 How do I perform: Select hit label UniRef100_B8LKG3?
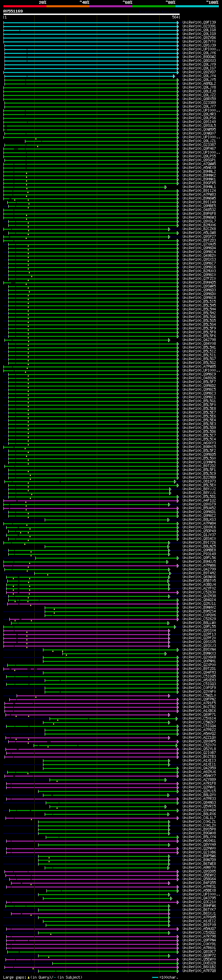pyautogui.click(x=199, y=520)
